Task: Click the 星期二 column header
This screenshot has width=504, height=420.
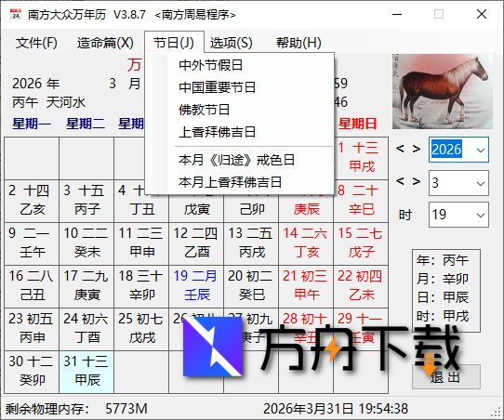Action: (86, 124)
